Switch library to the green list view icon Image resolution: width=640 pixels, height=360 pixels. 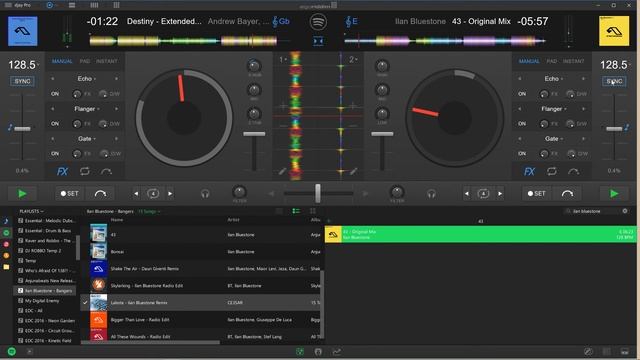click(x=296, y=211)
